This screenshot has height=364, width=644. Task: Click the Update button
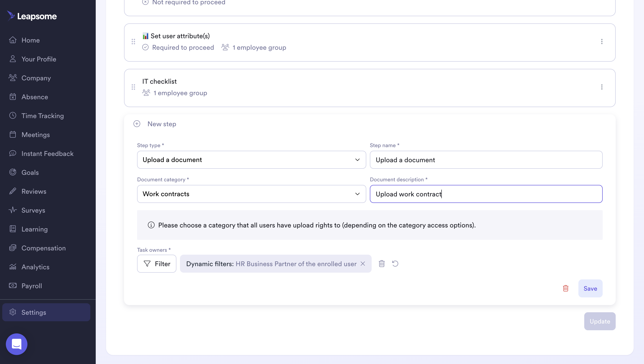pyautogui.click(x=600, y=321)
